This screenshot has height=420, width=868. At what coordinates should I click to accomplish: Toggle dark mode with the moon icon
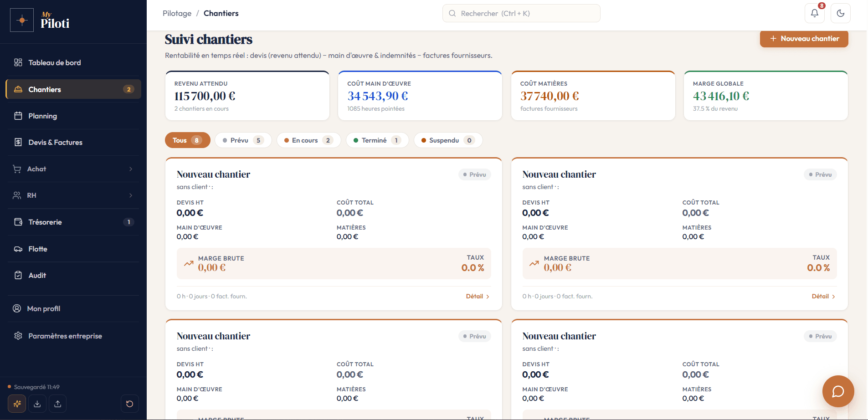841,13
